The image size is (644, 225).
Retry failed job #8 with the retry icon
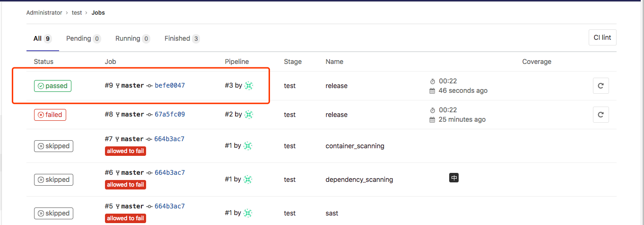[600, 115]
